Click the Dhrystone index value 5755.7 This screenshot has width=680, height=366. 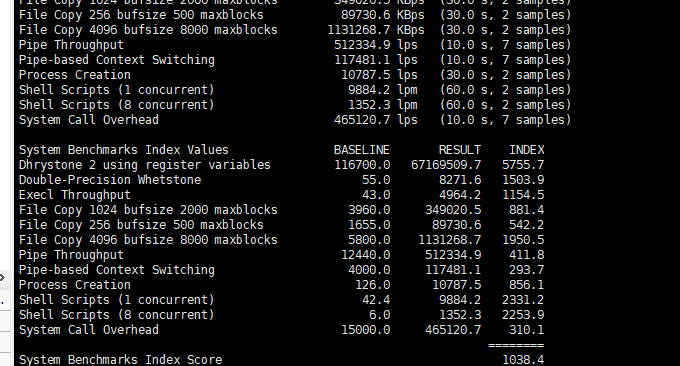(523, 165)
